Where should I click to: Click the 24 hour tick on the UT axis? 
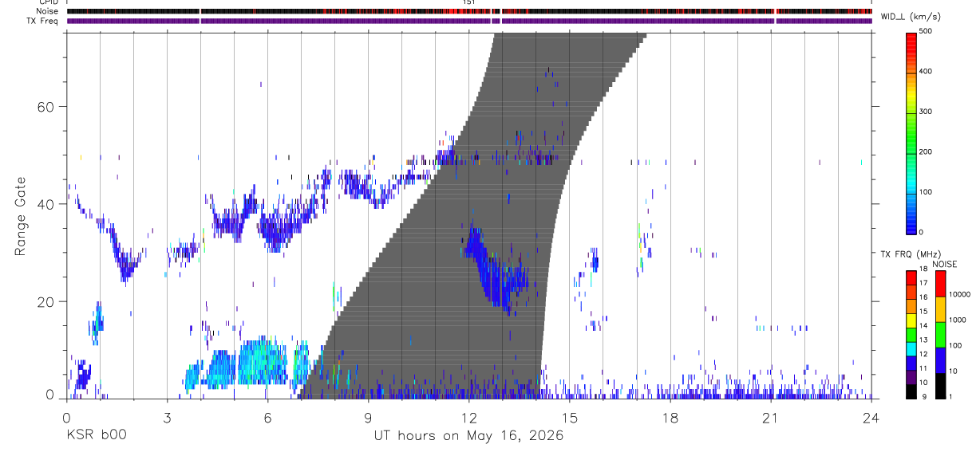coord(871,418)
